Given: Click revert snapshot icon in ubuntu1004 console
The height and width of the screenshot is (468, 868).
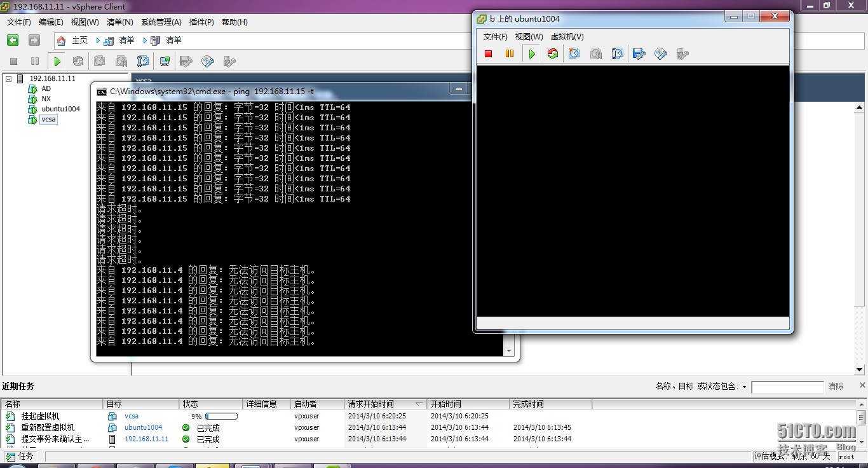Looking at the screenshot, I should tap(596, 53).
